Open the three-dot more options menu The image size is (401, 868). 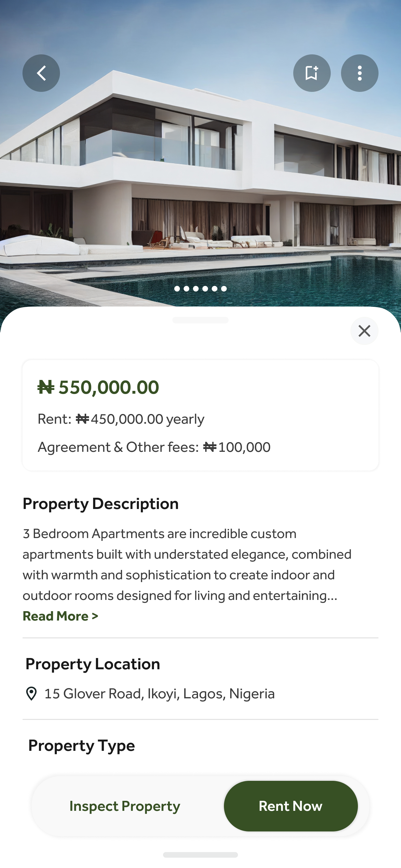tap(359, 73)
